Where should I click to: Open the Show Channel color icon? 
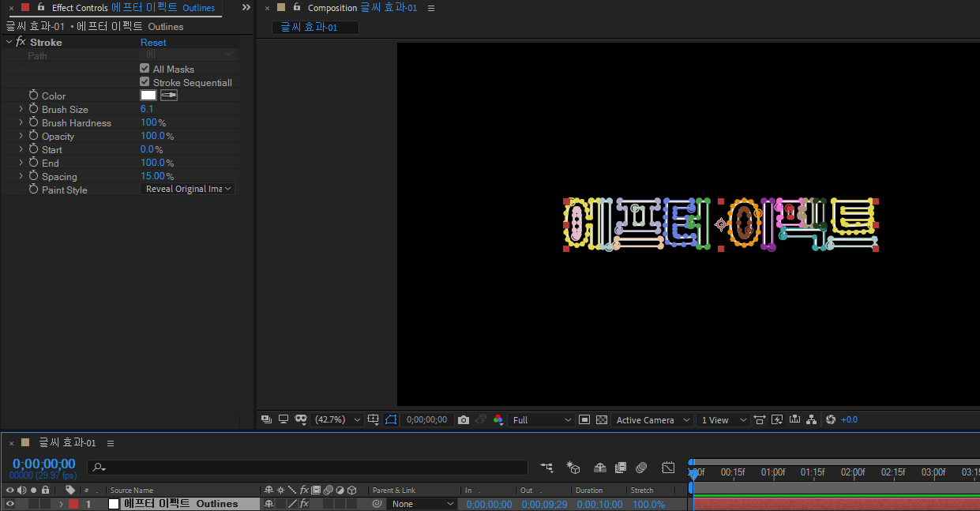498,419
